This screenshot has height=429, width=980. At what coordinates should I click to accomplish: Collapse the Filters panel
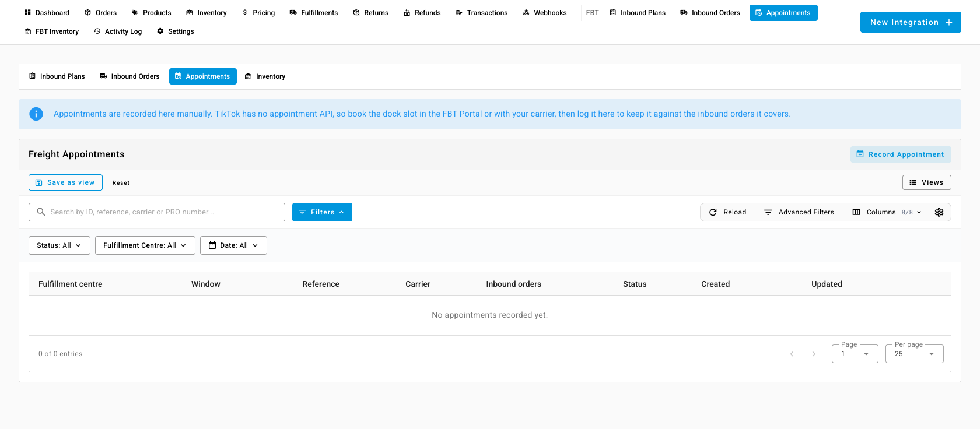coord(322,212)
